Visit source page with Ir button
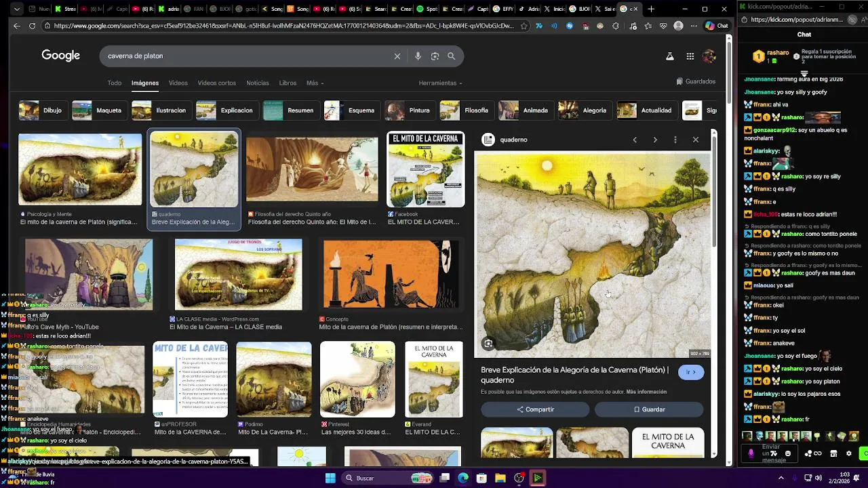The width and height of the screenshot is (868, 488). tap(691, 372)
